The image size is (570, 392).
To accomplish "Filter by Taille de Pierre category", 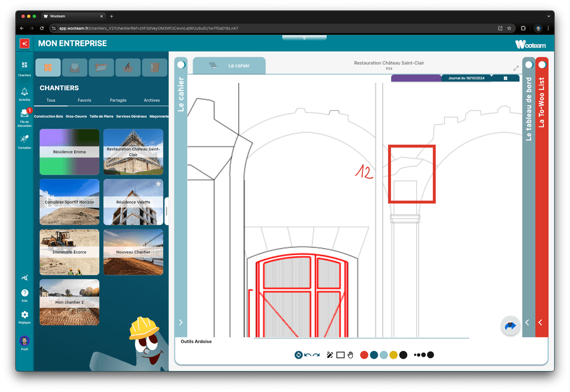I will [101, 116].
